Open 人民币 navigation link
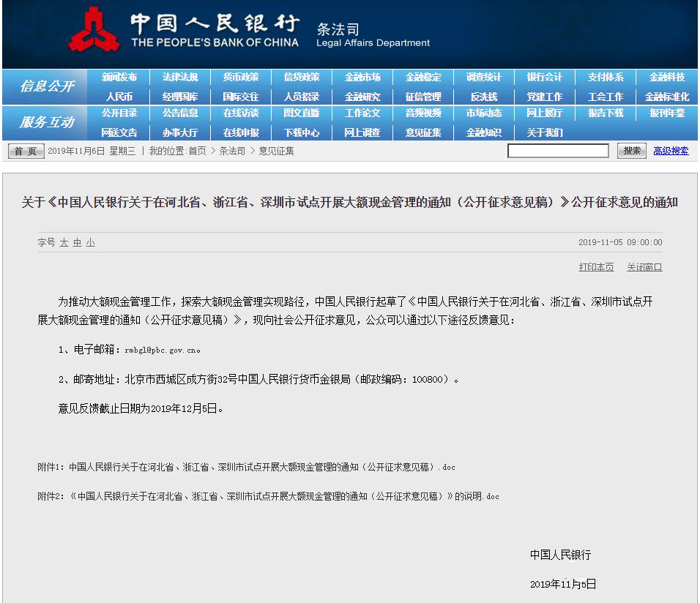Image resolution: width=700 pixels, height=603 pixels. 119,97
